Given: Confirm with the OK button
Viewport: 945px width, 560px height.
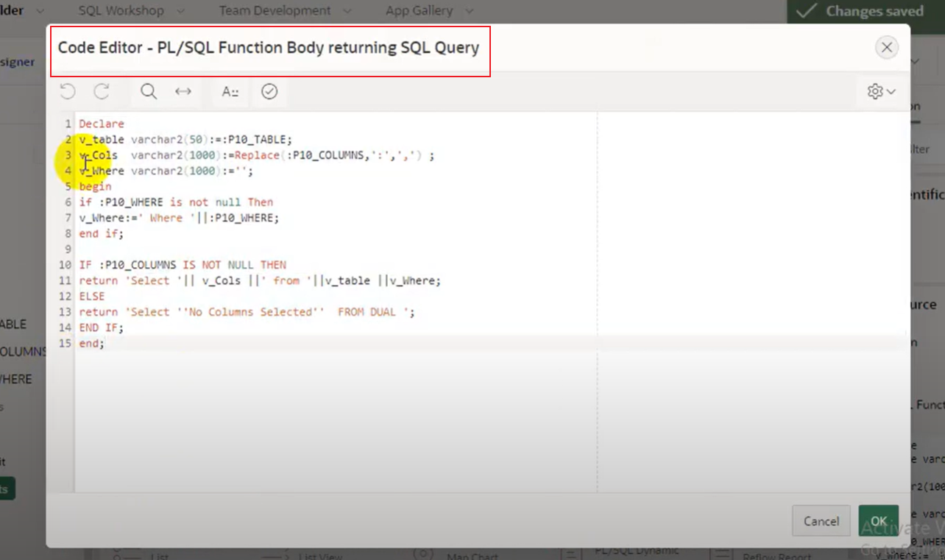Looking at the screenshot, I should (878, 521).
